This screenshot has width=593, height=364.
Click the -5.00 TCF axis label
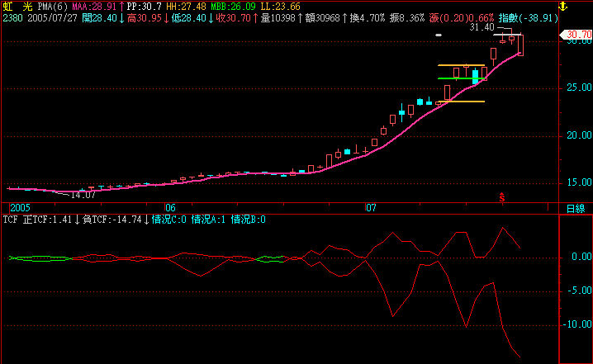point(579,291)
